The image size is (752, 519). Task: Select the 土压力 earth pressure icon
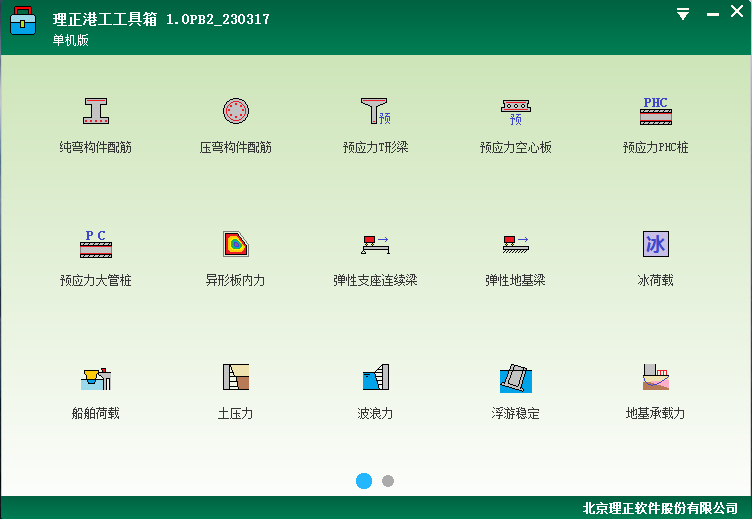(x=236, y=377)
